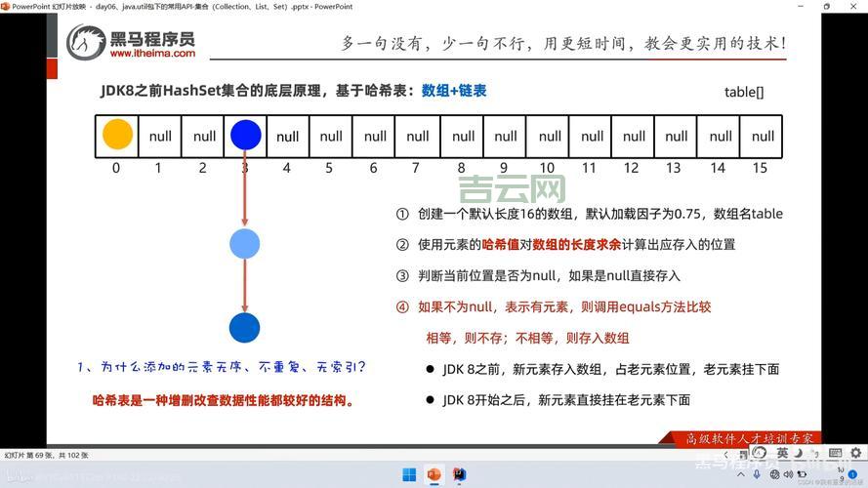
Task: Switch to PowerPoint in the taskbar
Action: pos(434,474)
